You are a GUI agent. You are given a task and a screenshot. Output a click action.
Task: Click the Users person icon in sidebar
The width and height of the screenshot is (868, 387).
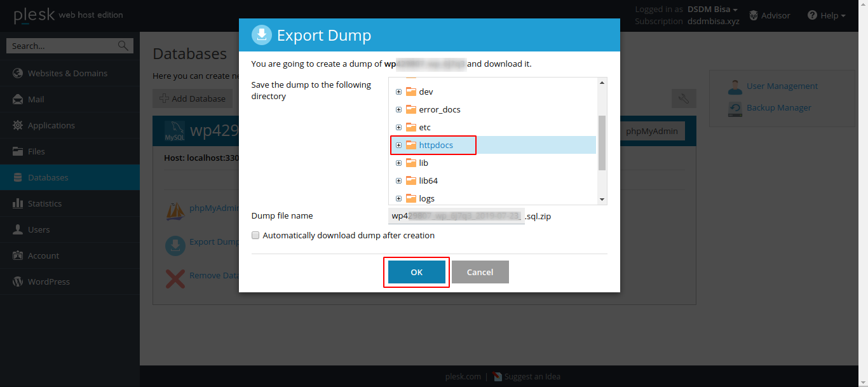point(18,229)
